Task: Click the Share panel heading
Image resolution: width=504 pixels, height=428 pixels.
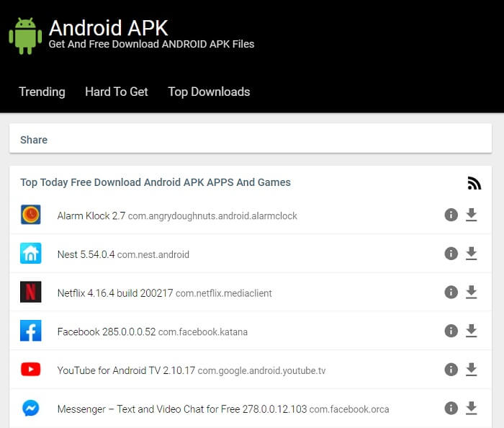Action: point(34,140)
